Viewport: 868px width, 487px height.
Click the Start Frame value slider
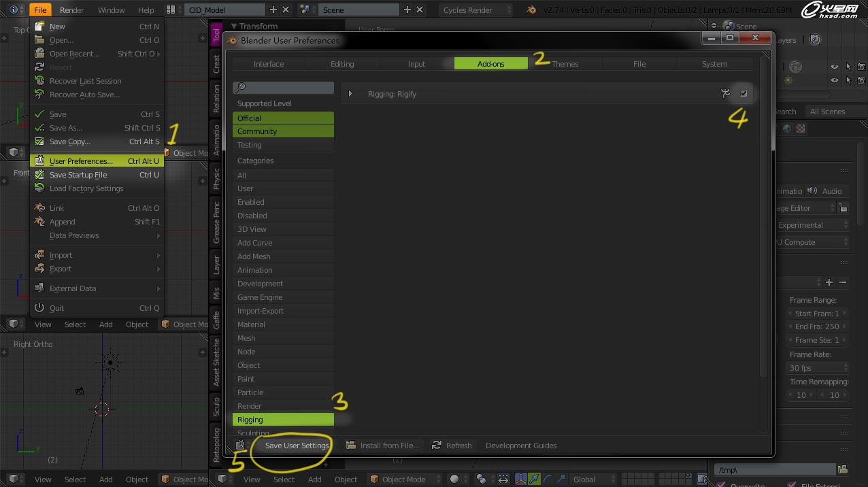tap(816, 314)
